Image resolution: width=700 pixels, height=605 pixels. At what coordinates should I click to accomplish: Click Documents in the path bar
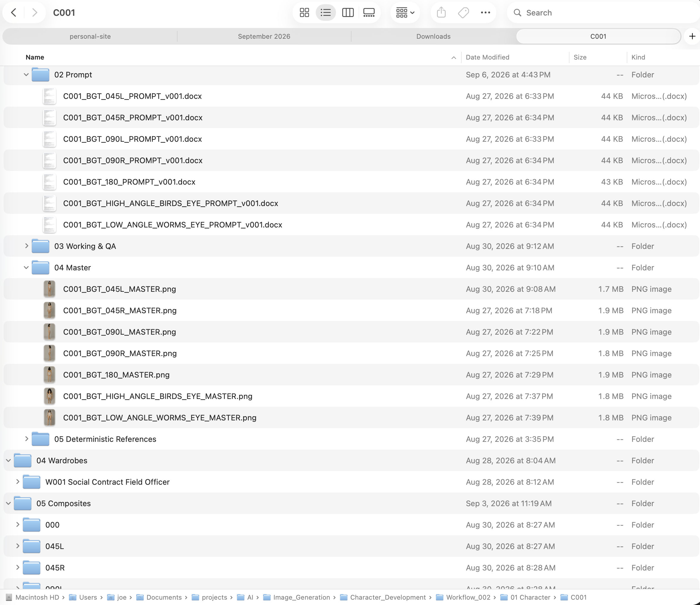coord(159,597)
